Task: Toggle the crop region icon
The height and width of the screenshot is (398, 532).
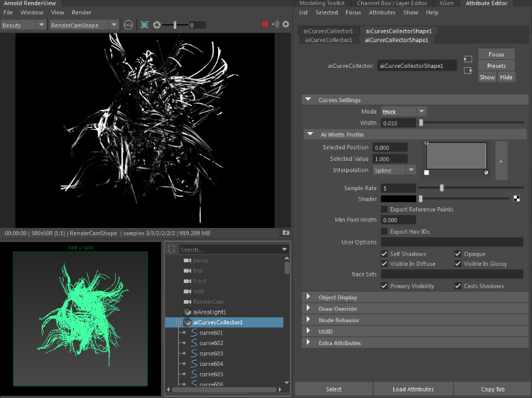Action: pyautogui.click(x=144, y=25)
